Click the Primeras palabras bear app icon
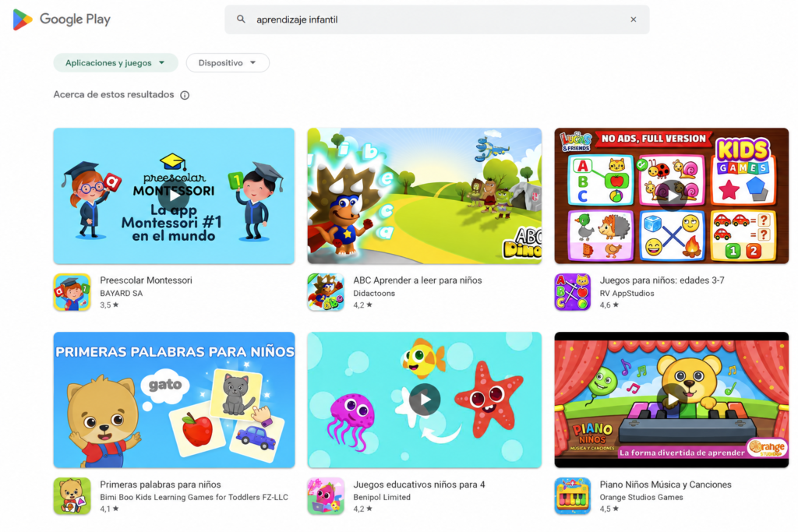The height and width of the screenshot is (532, 798). [x=72, y=496]
